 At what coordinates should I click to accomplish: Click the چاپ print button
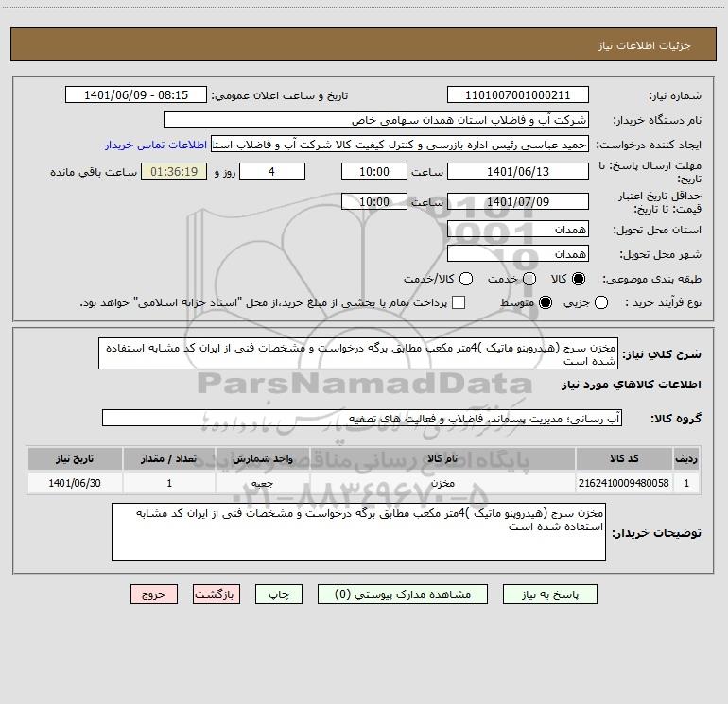pos(279,594)
